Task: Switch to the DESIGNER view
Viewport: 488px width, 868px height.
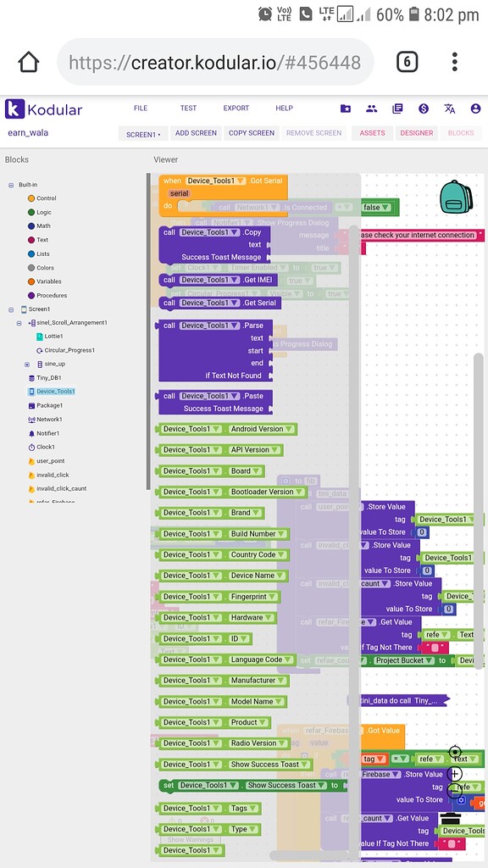Action: tap(416, 133)
